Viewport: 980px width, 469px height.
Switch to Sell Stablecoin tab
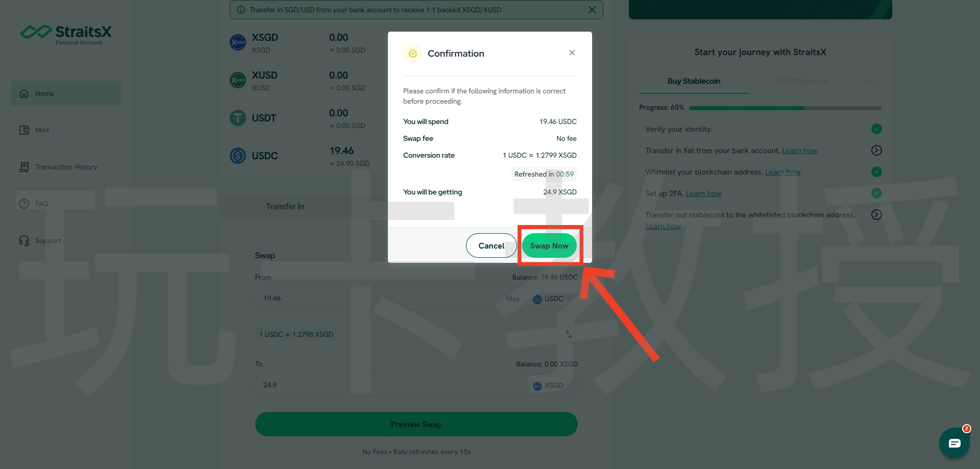click(x=803, y=81)
